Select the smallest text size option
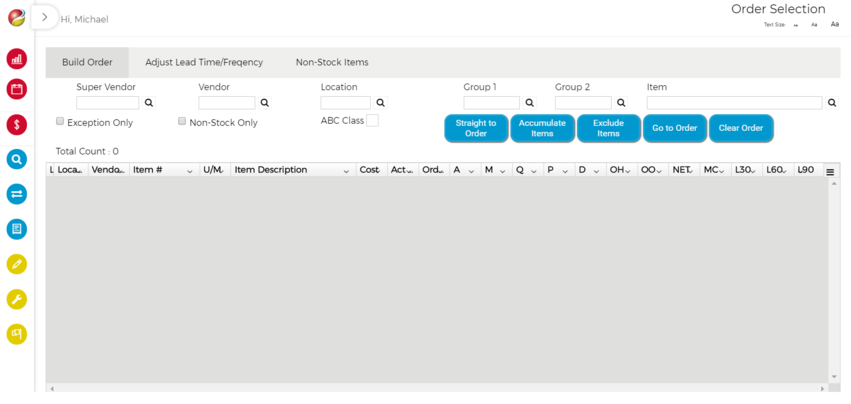Viewport: 851px width, 404px height. click(x=796, y=25)
